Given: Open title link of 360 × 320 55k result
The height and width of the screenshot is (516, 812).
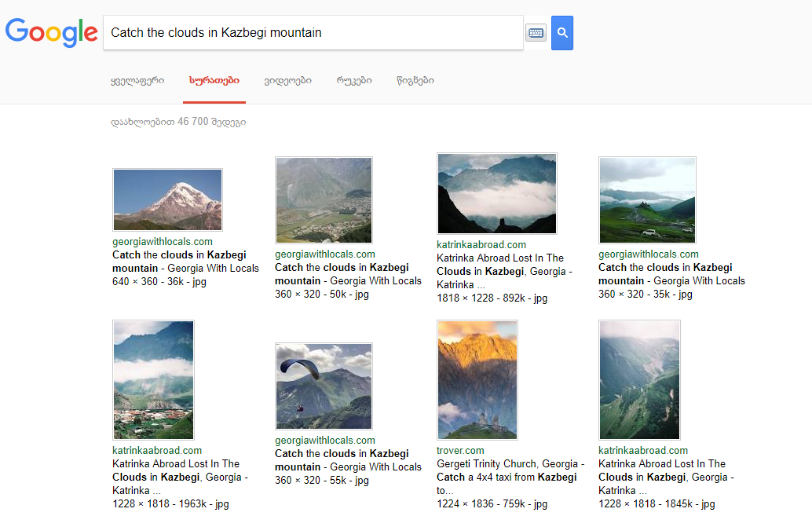Looking at the screenshot, I should [348, 460].
